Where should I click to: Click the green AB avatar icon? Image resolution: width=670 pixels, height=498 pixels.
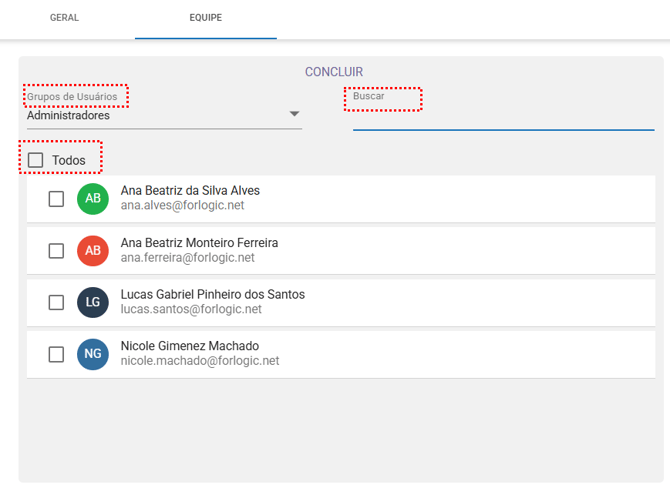pyautogui.click(x=93, y=198)
